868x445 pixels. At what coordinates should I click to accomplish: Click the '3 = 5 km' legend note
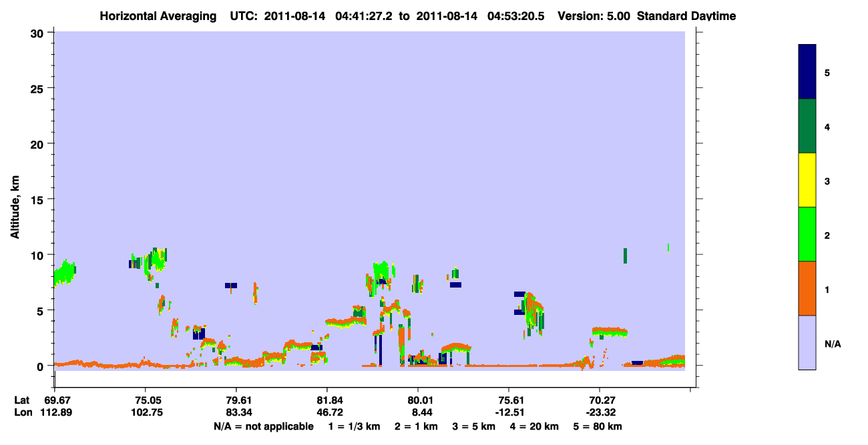pos(474,426)
